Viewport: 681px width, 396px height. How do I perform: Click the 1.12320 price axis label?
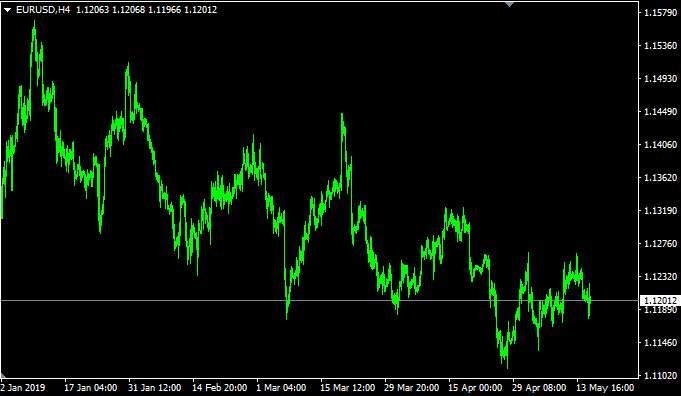coord(661,277)
